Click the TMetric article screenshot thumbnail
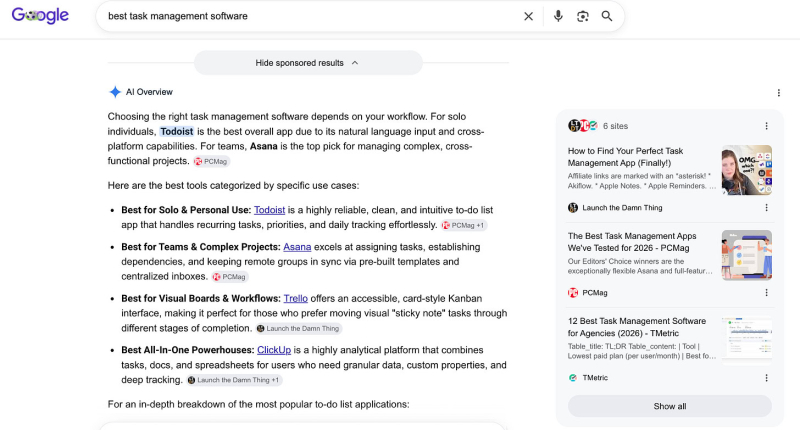This screenshot has height=430, width=800. [747, 340]
